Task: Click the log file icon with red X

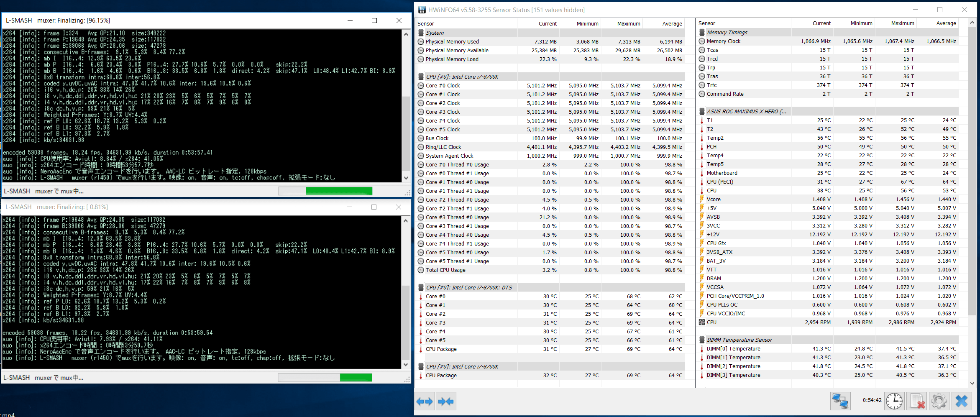Action: (917, 401)
